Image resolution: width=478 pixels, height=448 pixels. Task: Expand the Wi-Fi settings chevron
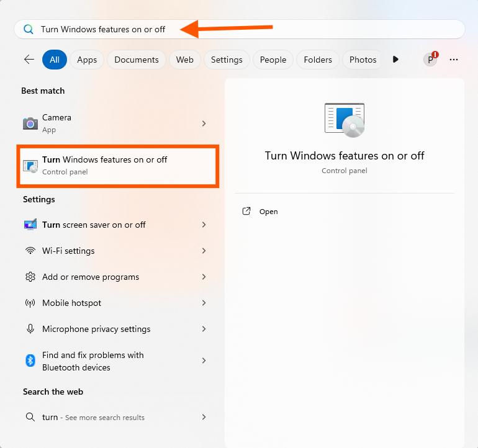click(204, 251)
